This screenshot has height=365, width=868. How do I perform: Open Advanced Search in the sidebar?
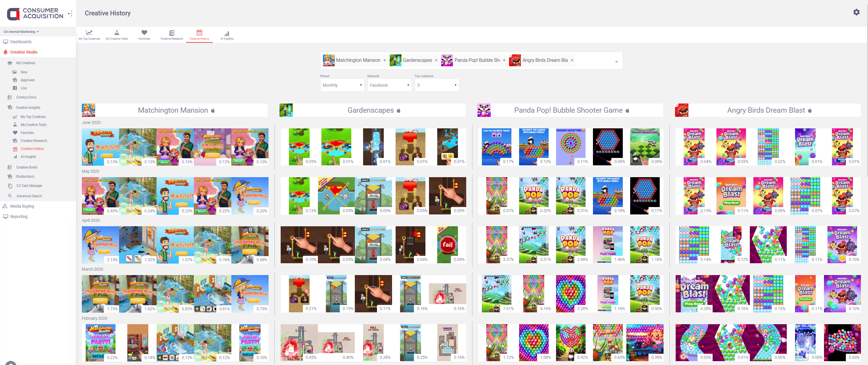[x=29, y=196]
